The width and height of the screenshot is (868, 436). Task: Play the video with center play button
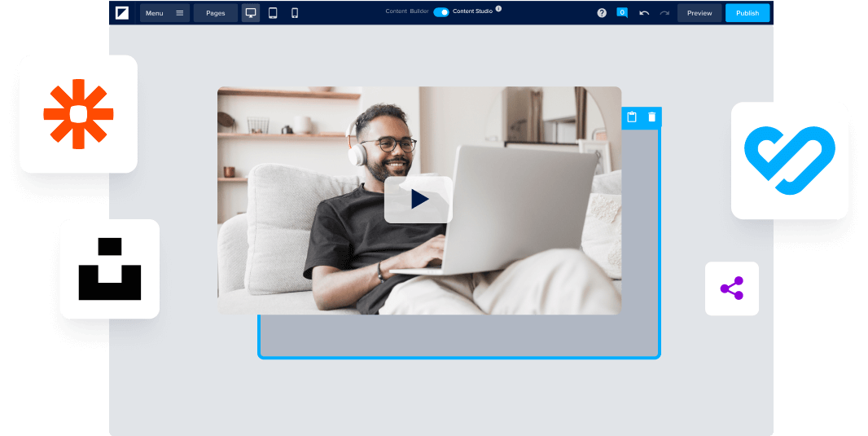tap(419, 200)
